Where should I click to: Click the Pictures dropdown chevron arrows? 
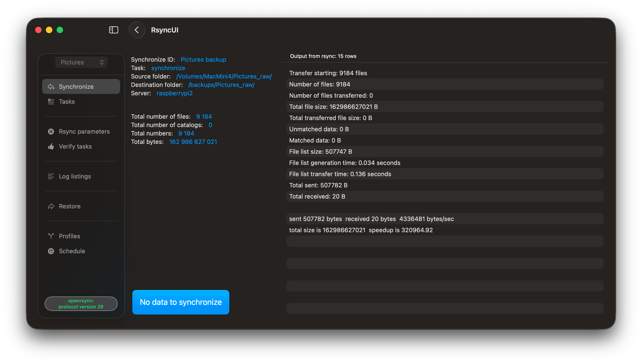[101, 62]
